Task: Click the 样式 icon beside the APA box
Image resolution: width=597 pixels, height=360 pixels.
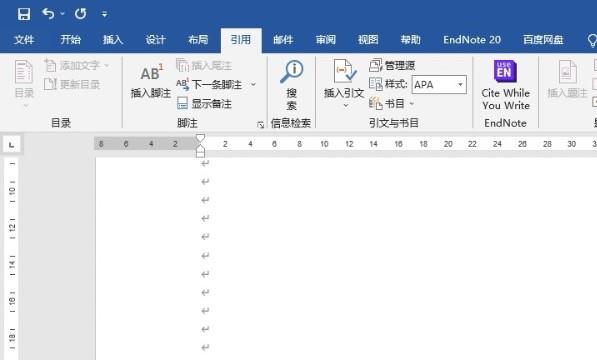Action: click(376, 84)
